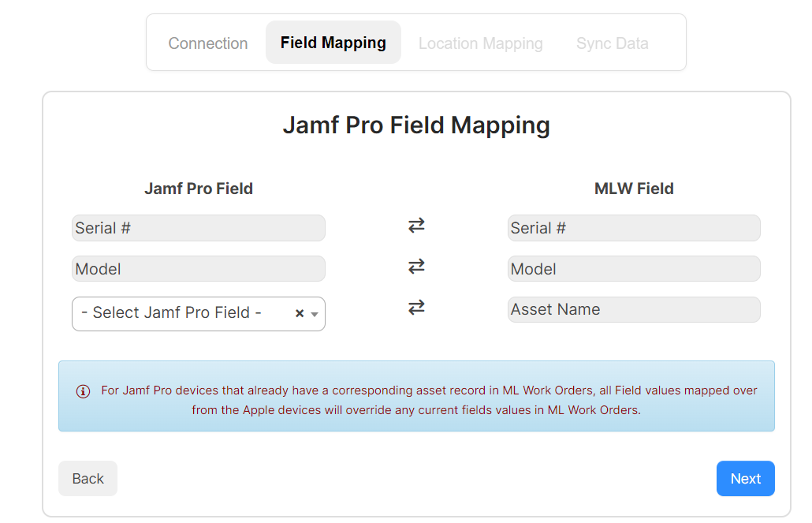Go to the Location Mapping tab
Image resolution: width=812 pixels, height=523 pixels.
click(x=480, y=43)
